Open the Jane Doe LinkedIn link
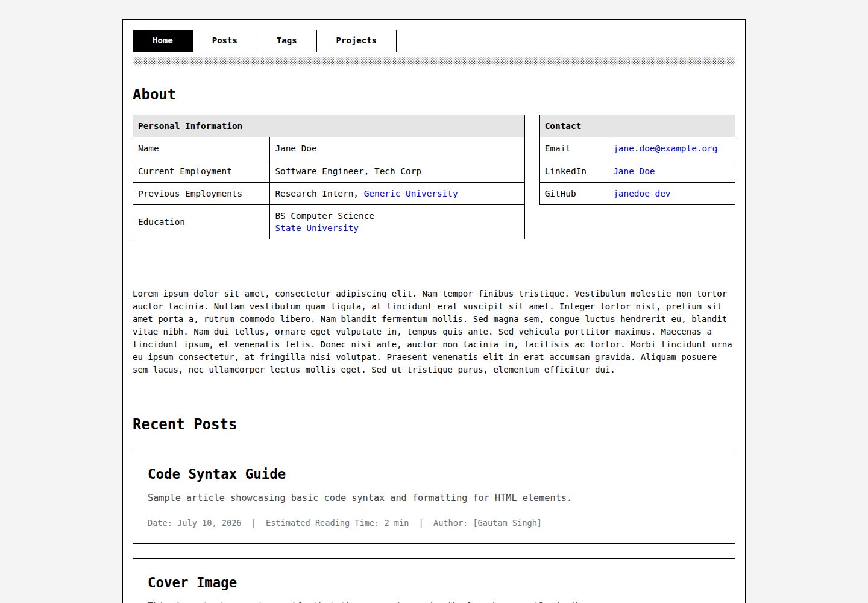This screenshot has width=868, height=603. (x=634, y=171)
